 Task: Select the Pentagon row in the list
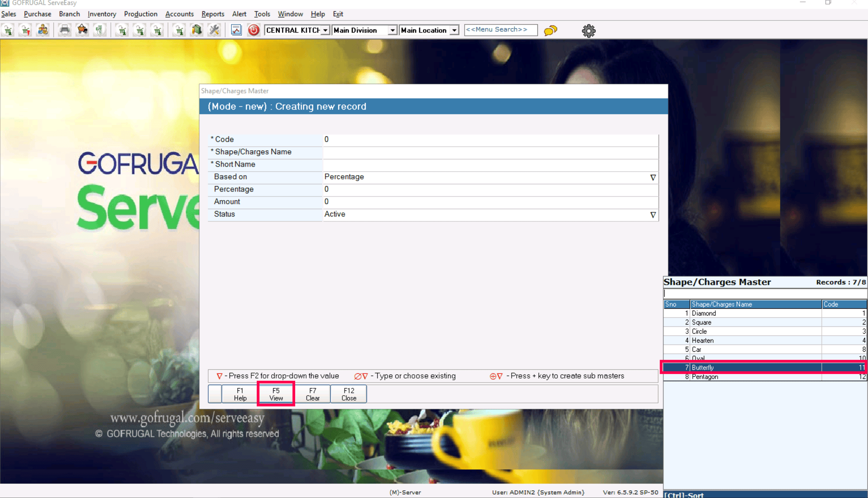(x=765, y=377)
